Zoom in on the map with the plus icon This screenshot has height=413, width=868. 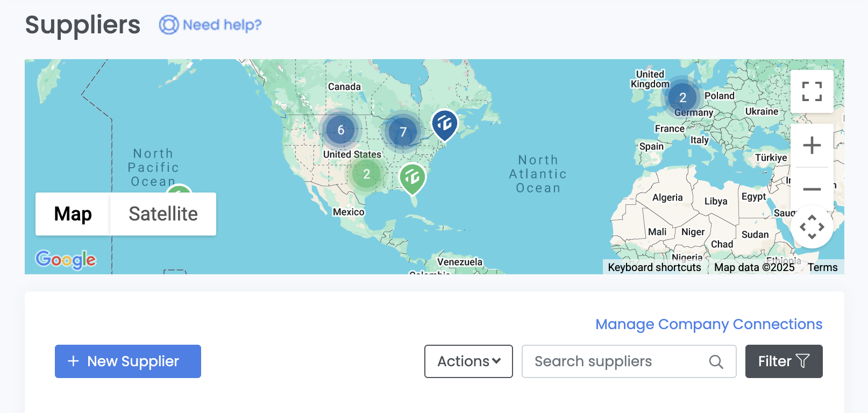pos(812,145)
